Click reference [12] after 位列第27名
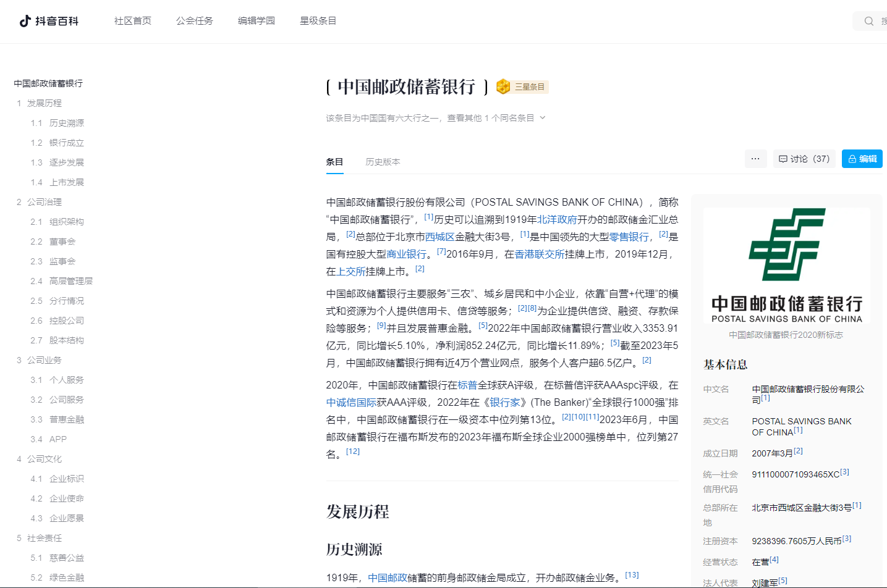The width and height of the screenshot is (887, 588). pyautogui.click(x=353, y=451)
